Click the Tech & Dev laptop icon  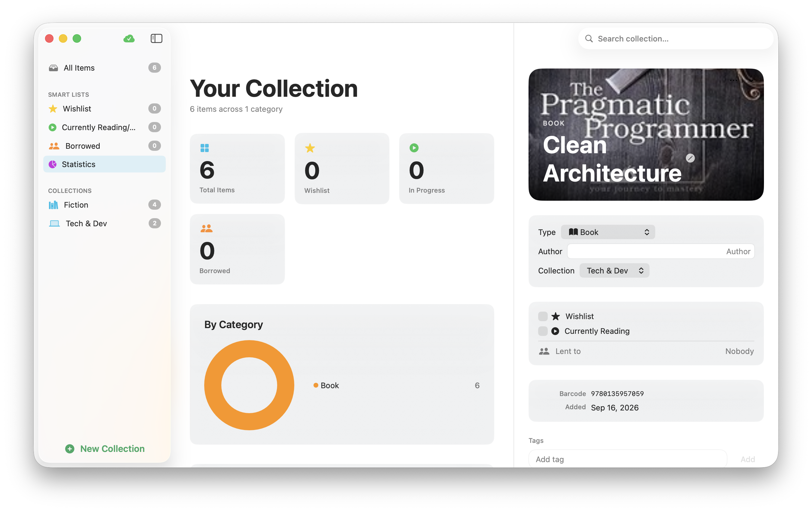coord(54,224)
